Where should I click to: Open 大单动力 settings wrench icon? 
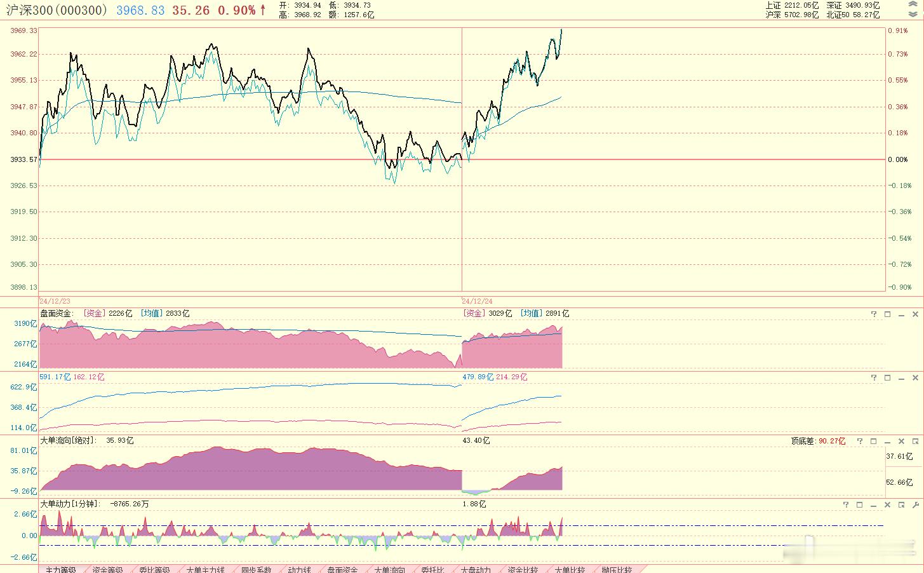pyautogui.click(x=915, y=504)
